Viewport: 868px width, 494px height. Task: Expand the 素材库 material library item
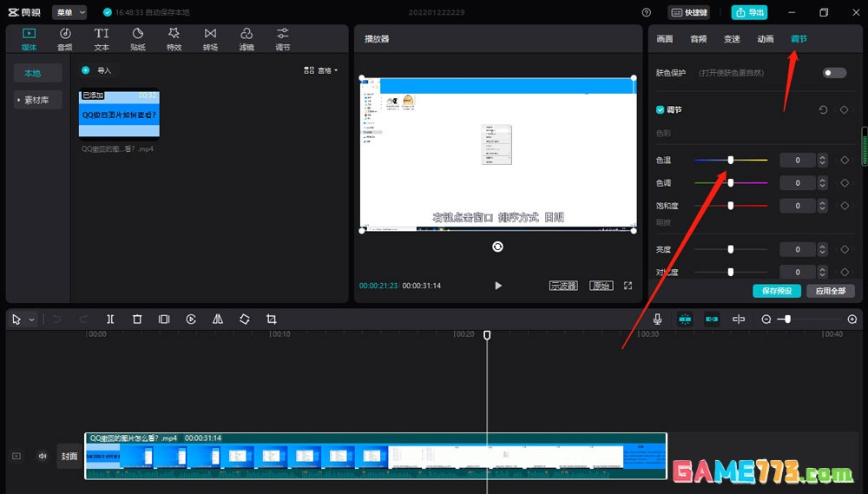coord(36,100)
